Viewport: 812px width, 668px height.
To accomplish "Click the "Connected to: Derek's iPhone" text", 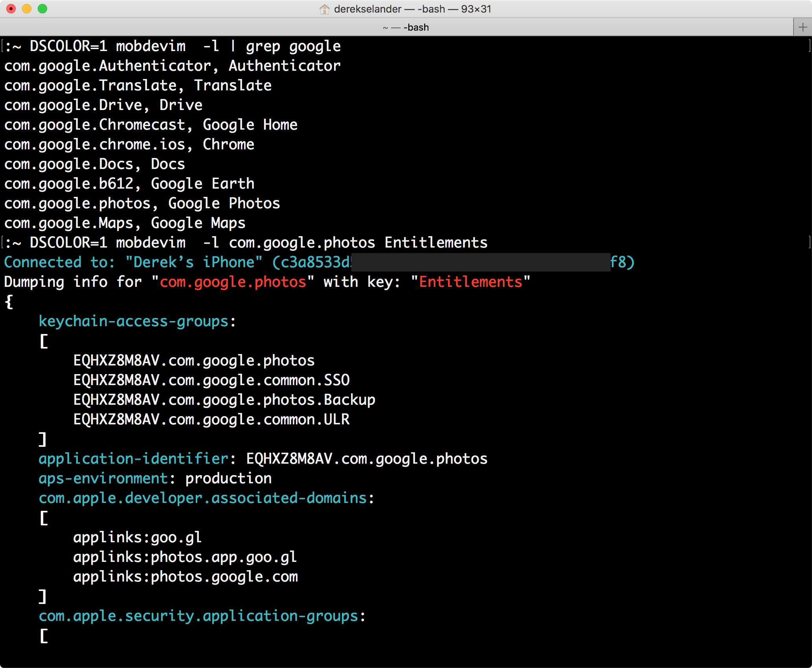I will pos(133,262).
